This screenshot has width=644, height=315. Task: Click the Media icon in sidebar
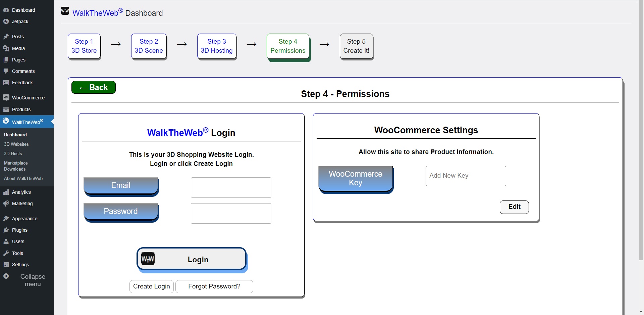[6, 48]
